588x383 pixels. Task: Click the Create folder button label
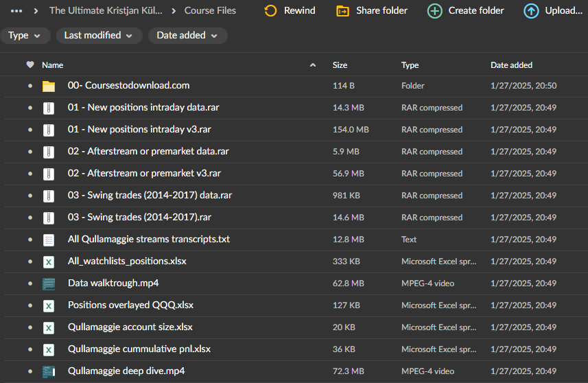[476, 10]
